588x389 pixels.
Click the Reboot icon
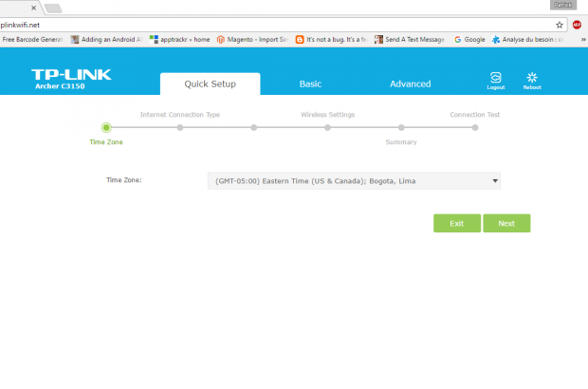[x=532, y=79]
